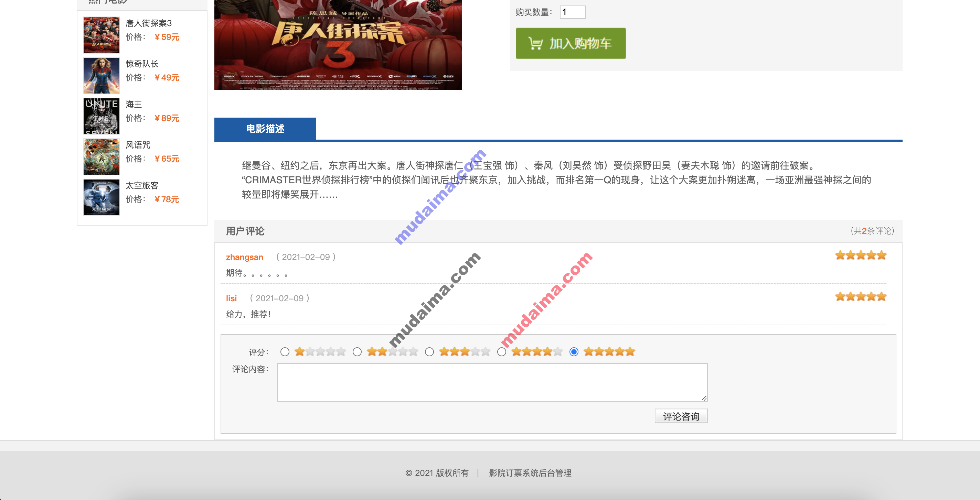The height and width of the screenshot is (500, 980).
Task: Submit with the 评论咨询 button
Action: [x=681, y=416]
